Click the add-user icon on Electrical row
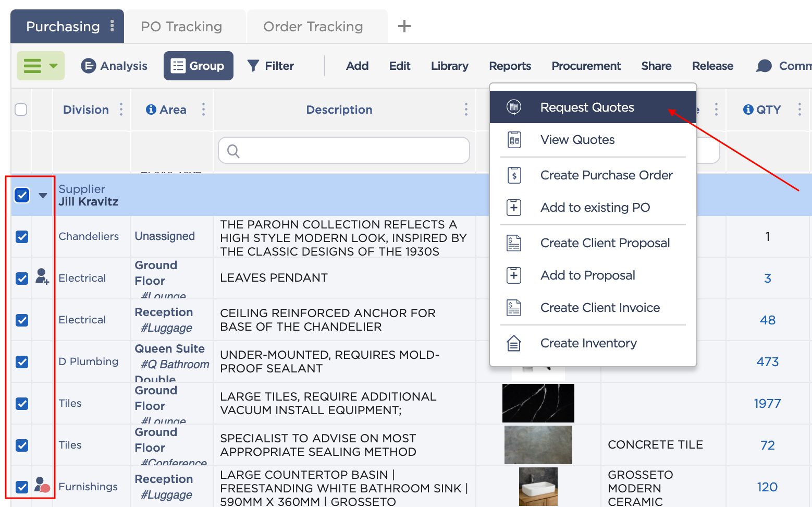812x507 pixels. pyautogui.click(x=42, y=276)
